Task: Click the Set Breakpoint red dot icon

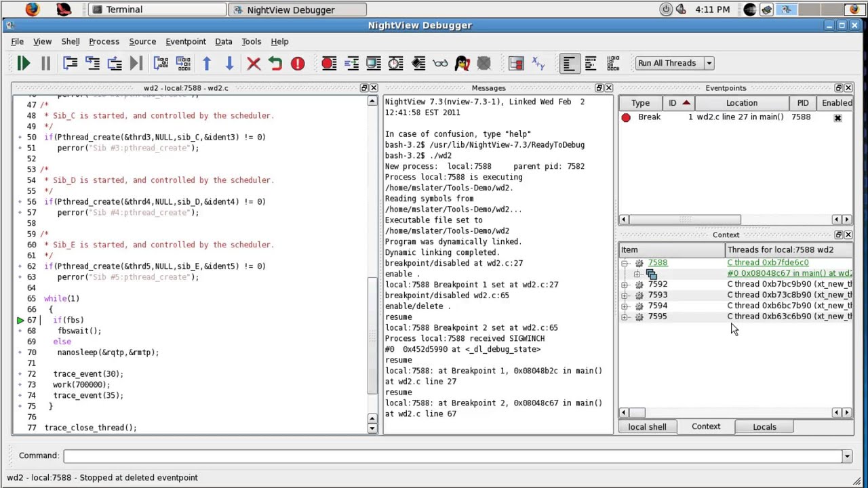Action: (x=329, y=64)
